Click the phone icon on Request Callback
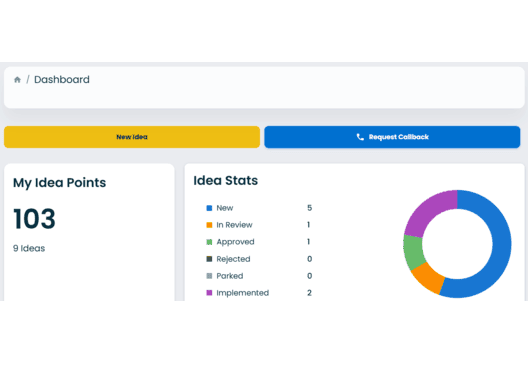The width and height of the screenshot is (528, 365). point(360,137)
